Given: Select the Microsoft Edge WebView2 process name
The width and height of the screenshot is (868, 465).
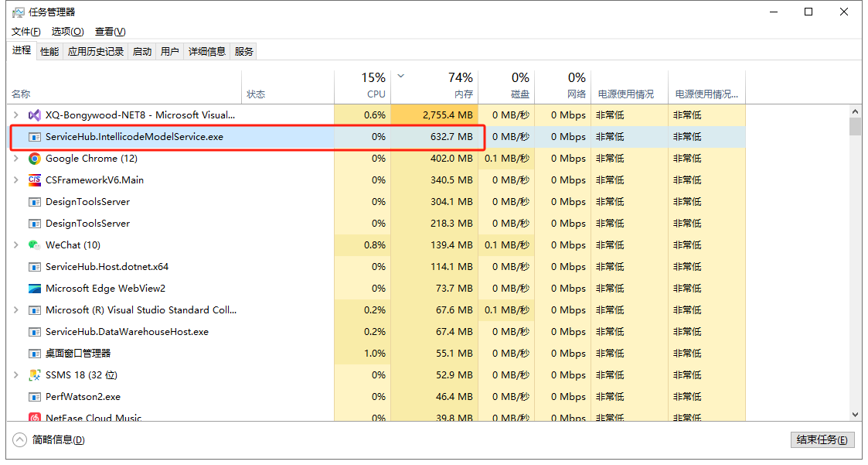Looking at the screenshot, I should pyautogui.click(x=106, y=288).
